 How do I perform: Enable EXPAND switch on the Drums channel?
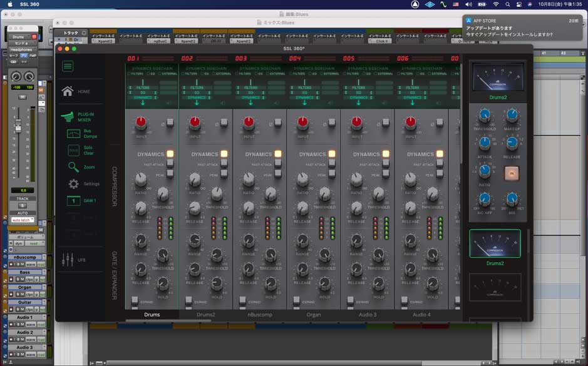pos(135,300)
